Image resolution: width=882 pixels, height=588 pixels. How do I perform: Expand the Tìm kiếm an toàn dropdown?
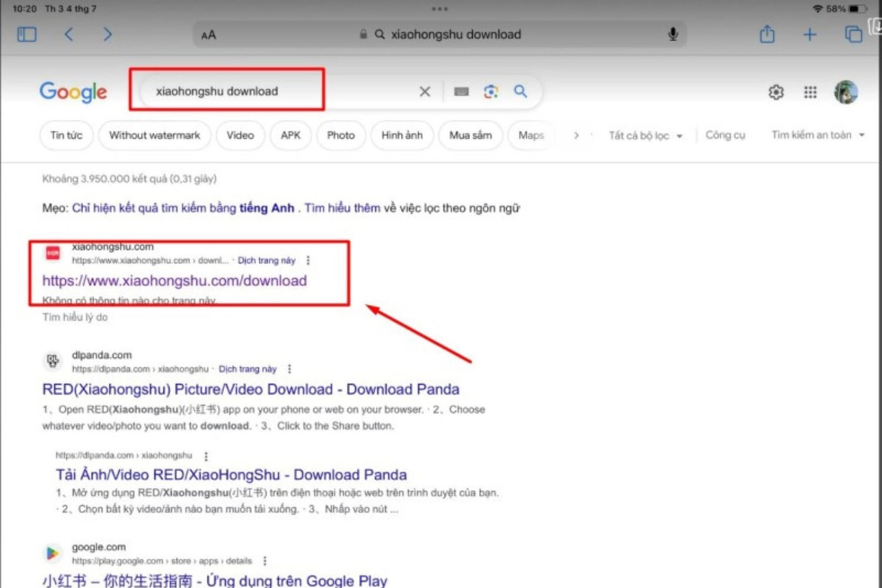(x=818, y=135)
